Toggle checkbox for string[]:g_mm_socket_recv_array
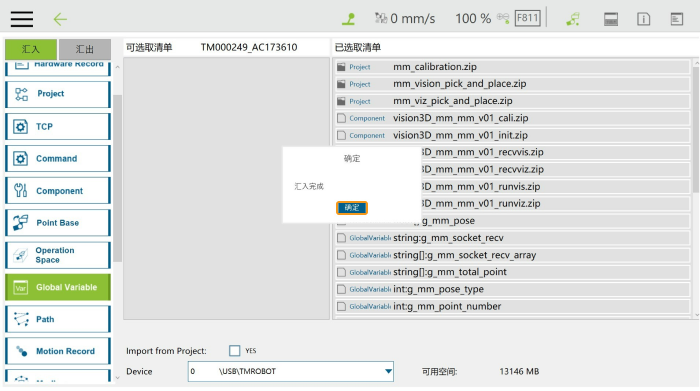The image size is (700, 391). 342,255
